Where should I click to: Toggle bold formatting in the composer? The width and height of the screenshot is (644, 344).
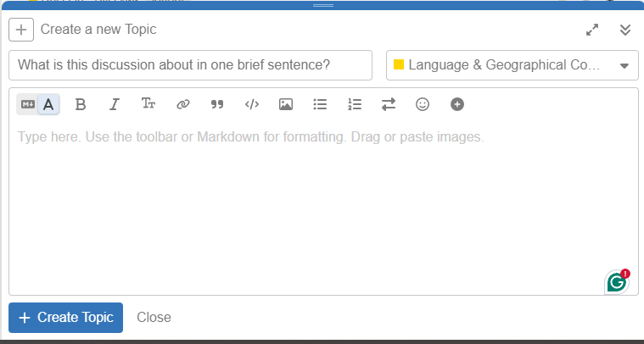[81, 104]
